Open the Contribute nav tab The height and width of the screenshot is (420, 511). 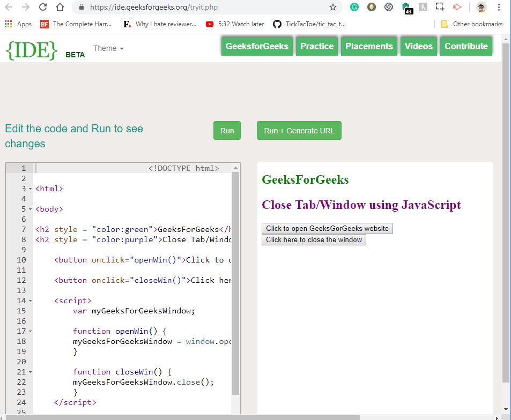point(466,46)
